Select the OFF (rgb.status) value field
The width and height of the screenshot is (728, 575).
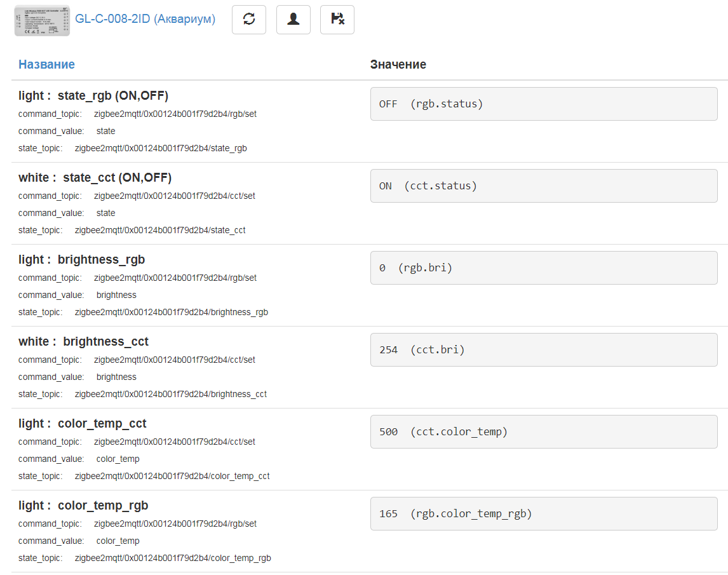543,104
